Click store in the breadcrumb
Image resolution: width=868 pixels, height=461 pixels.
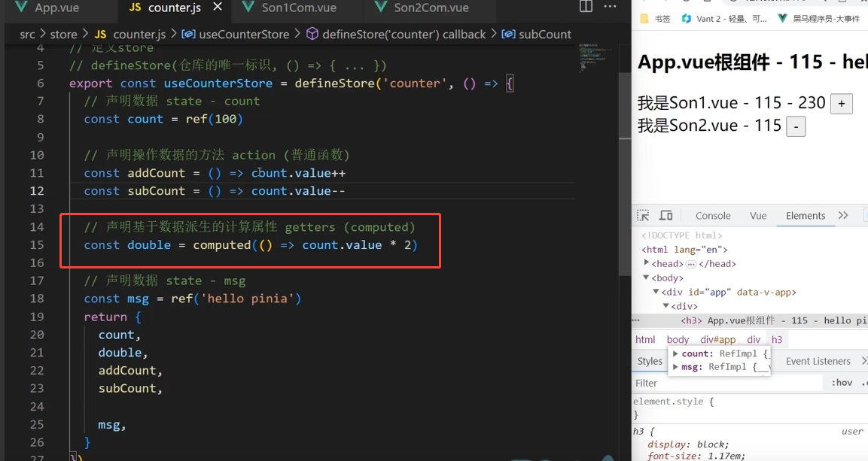point(64,35)
